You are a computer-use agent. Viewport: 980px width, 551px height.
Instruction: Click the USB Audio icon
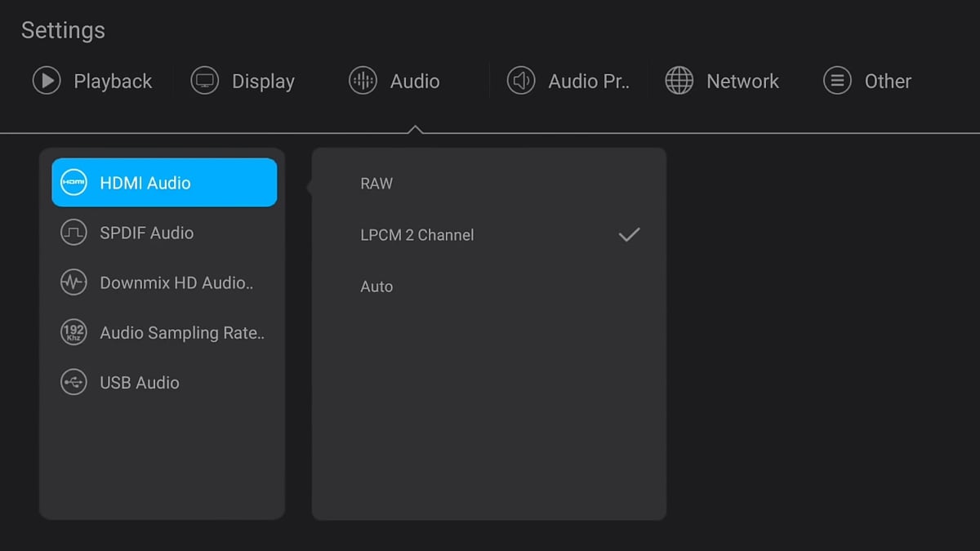pos(73,383)
